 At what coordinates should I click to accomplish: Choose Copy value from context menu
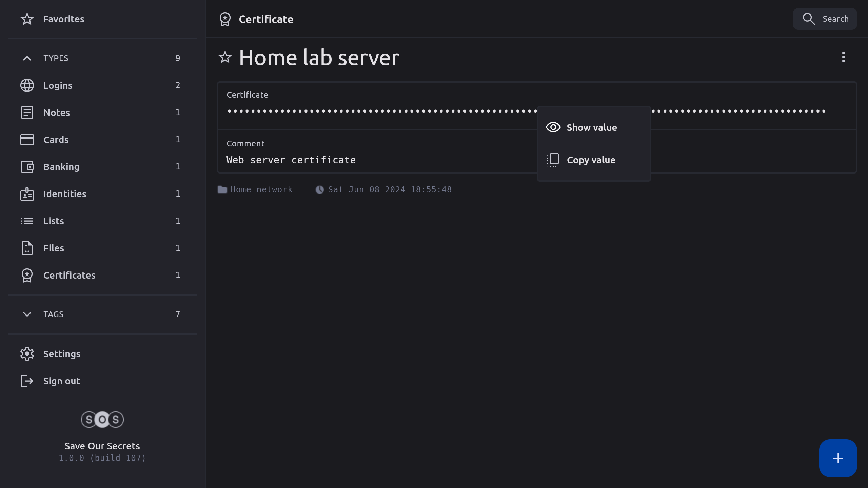coord(591,160)
